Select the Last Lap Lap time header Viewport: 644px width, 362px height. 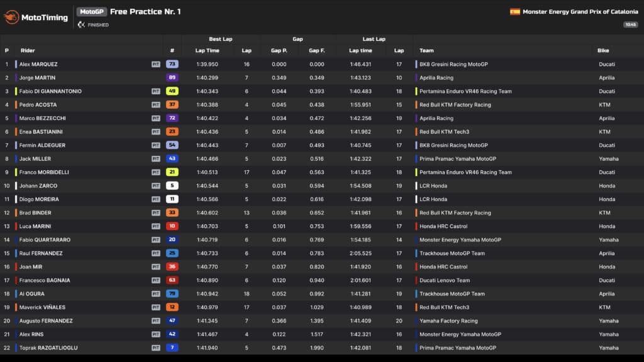360,50
